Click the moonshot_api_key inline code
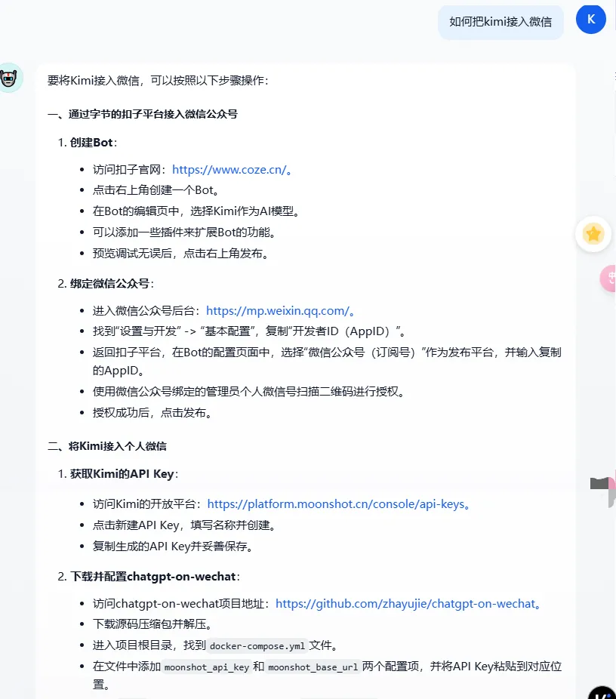616x699 pixels. coord(206,667)
